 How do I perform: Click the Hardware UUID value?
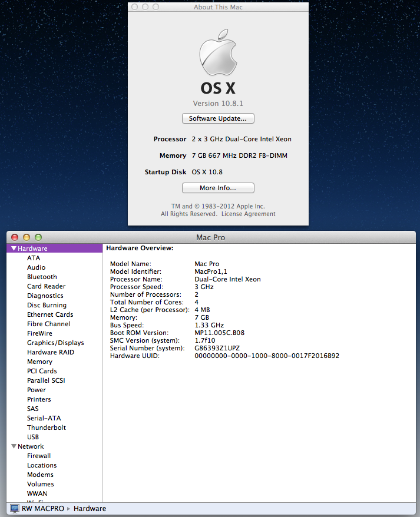[x=267, y=356]
